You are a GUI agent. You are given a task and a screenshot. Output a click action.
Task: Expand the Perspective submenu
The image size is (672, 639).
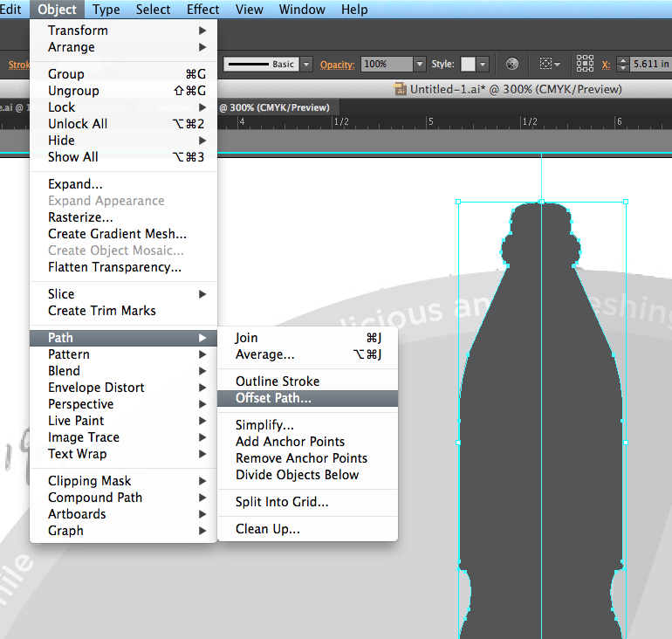[123, 404]
